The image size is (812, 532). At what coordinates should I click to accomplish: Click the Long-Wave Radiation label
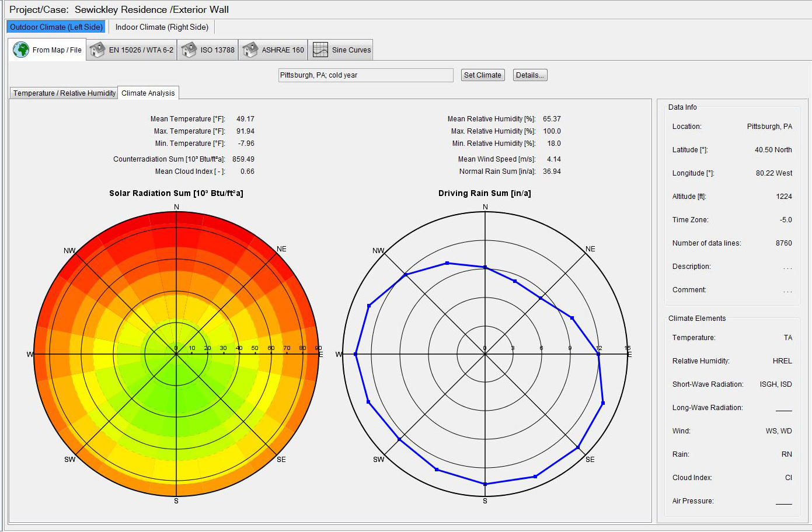[708, 408]
